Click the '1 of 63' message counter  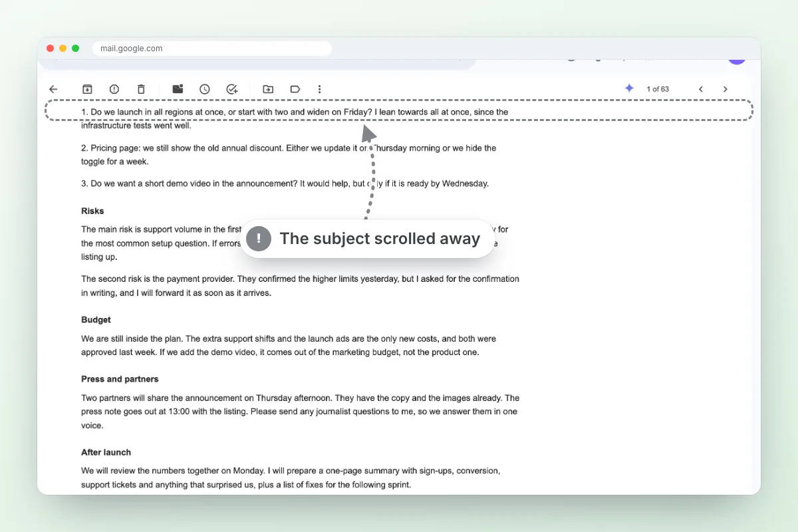point(658,89)
